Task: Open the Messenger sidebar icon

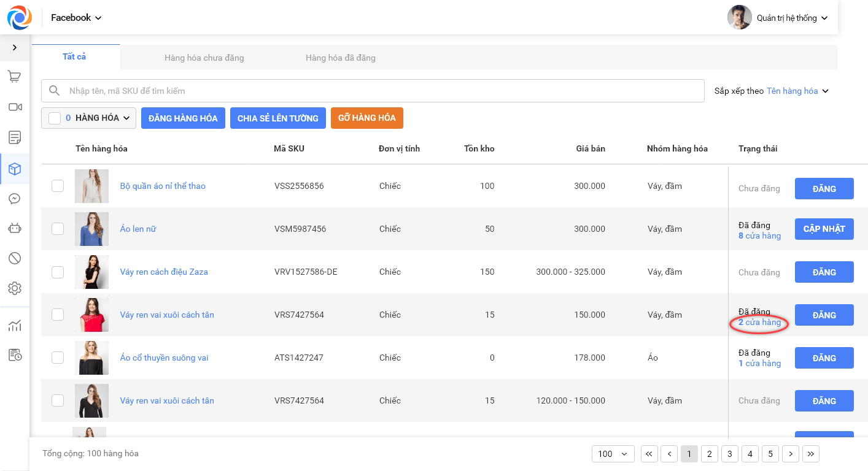Action: [x=15, y=199]
